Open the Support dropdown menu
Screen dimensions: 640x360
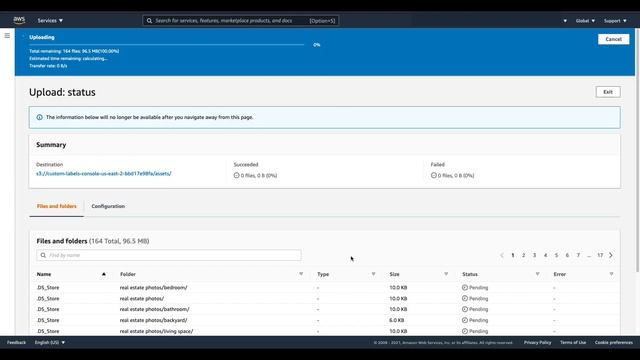(x=615, y=20)
